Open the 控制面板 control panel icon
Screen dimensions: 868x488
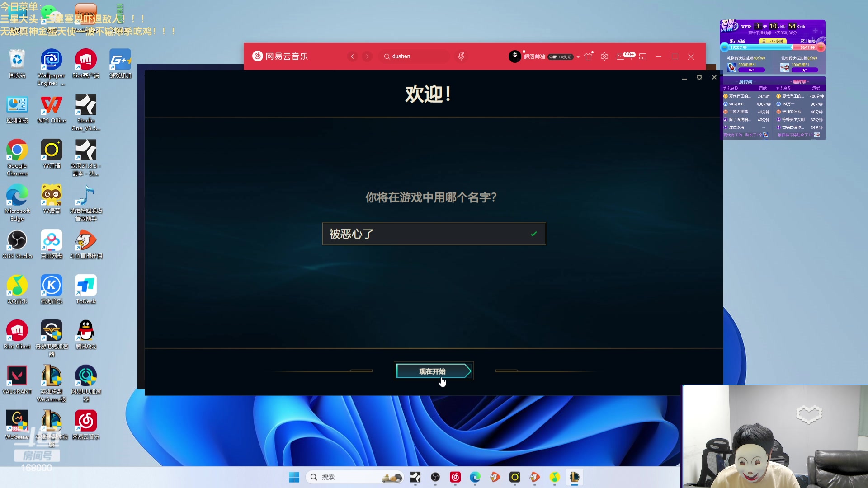pyautogui.click(x=17, y=109)
